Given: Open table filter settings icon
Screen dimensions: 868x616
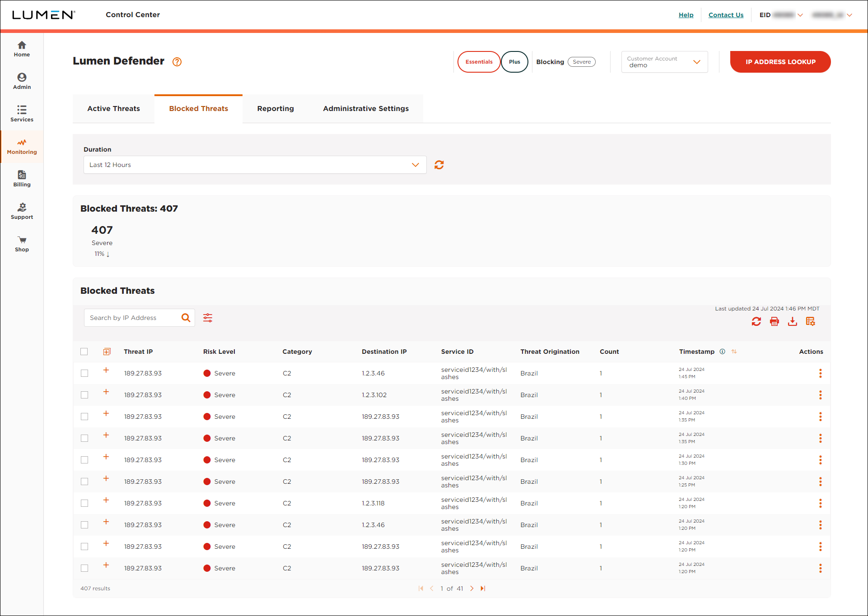Looking at the screenshot, I should click(x=208, y=318).
